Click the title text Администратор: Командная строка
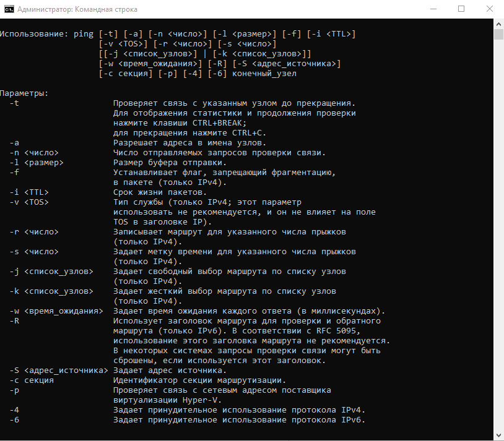Screen dimensions: 504x441 79,9
